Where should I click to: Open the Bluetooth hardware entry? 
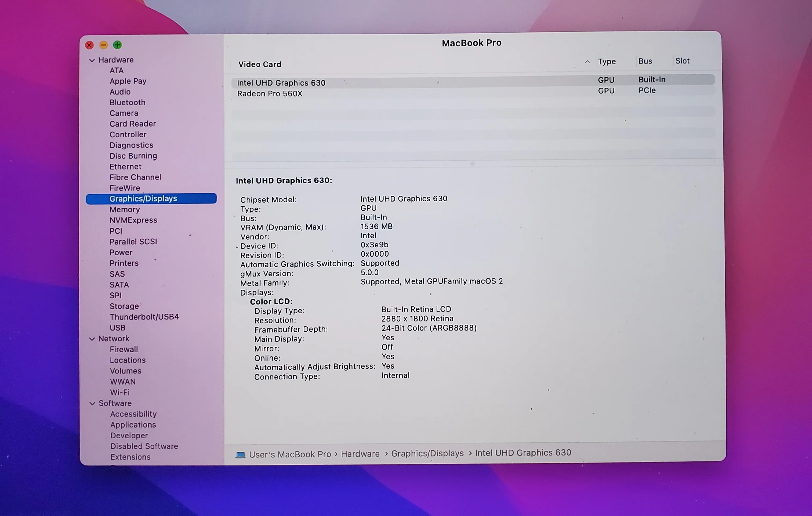[x=128, y=103]
